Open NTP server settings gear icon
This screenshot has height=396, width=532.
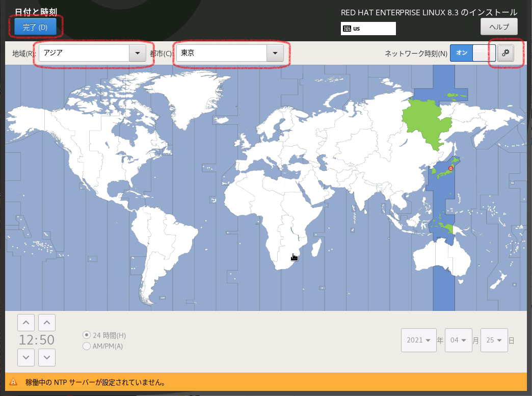pyautogui.click(x=506, y=53)
